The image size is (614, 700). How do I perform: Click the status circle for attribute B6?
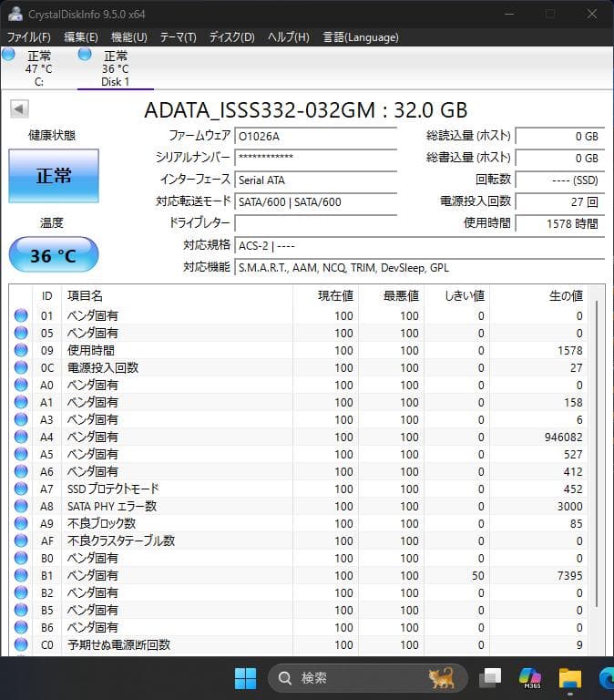point(21,627)
